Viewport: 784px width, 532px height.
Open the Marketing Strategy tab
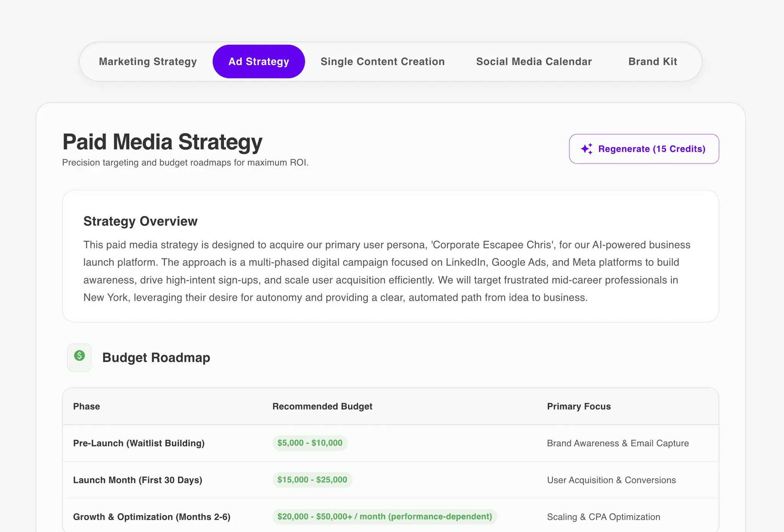tap(148, 62)
